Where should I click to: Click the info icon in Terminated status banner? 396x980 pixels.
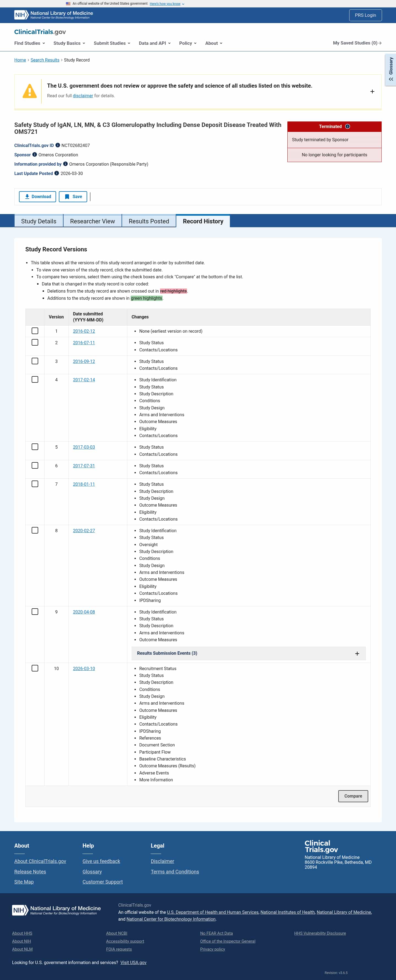coord(347,126)
